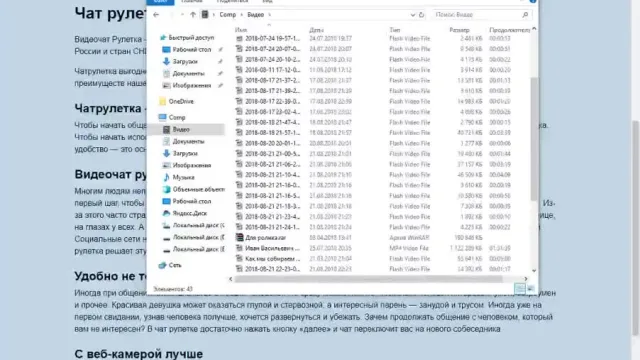Viewport: 640px width, 360px height.
Task: Click the pin icon next to pinned Документы
Action: click(x=220, y=73)
